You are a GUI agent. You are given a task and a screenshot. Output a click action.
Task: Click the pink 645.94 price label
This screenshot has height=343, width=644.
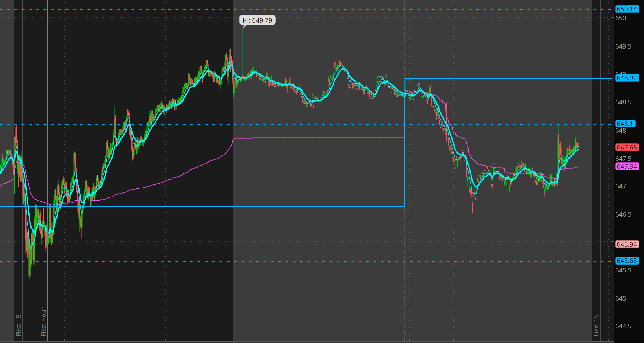point(627,244)
